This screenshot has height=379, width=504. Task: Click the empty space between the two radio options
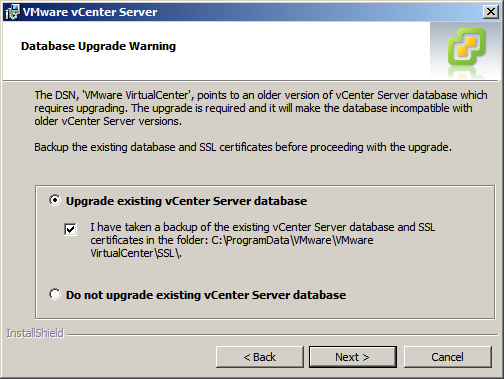265,274
